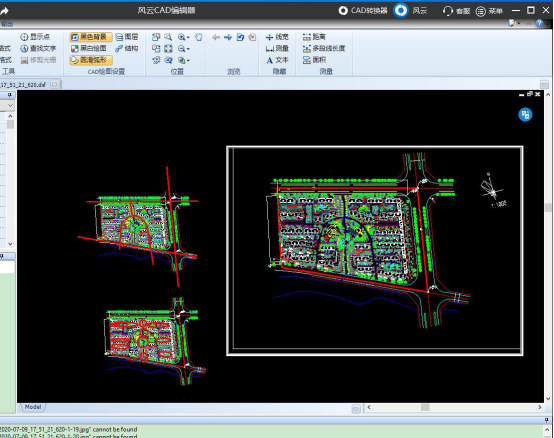The width and height of the screenshot is (554, 438).
Task: Expand the zoom in dropdown arrow
Action: coord(188,37)
